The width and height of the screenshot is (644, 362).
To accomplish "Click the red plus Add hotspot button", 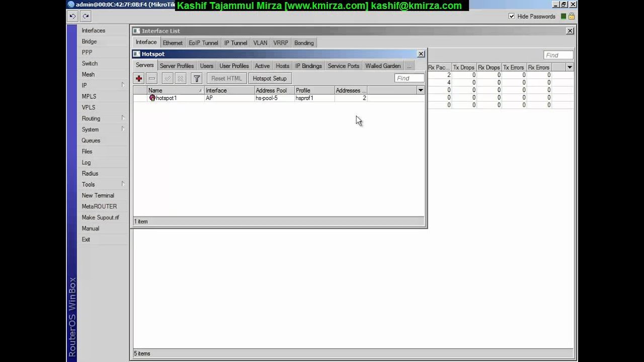I will (139, 78).
